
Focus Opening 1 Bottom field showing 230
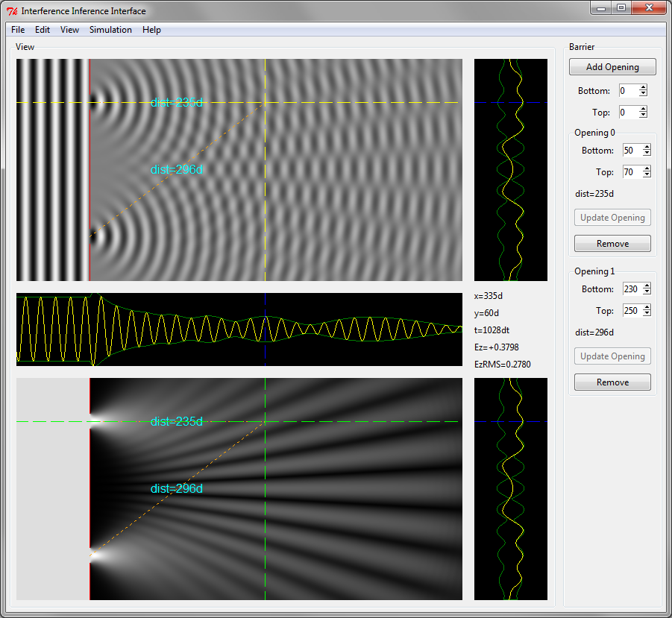632,289
